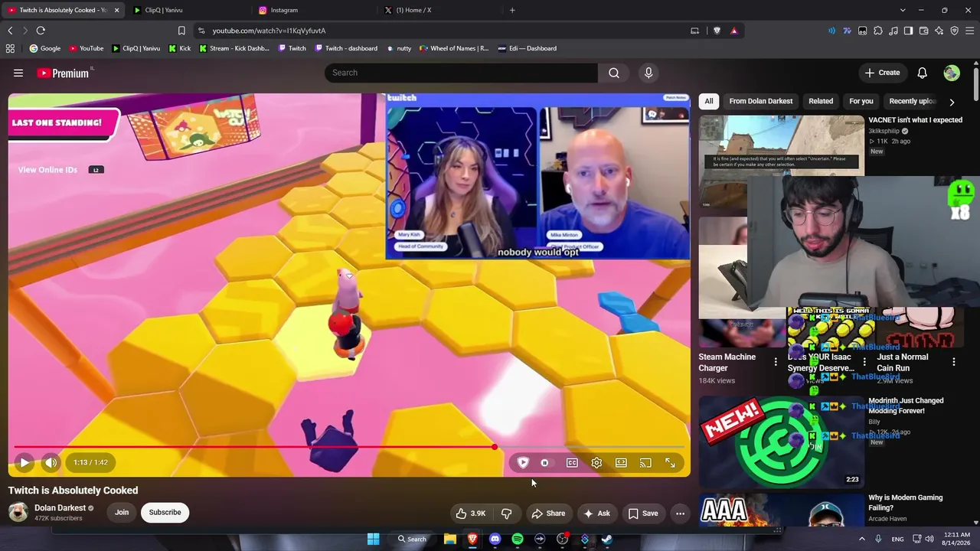Switch to the ClipQ | Yanivu tab
Image resolution: width=980 pixels, height=551 pixels.
pyautogui.click(x=185, y=10)
